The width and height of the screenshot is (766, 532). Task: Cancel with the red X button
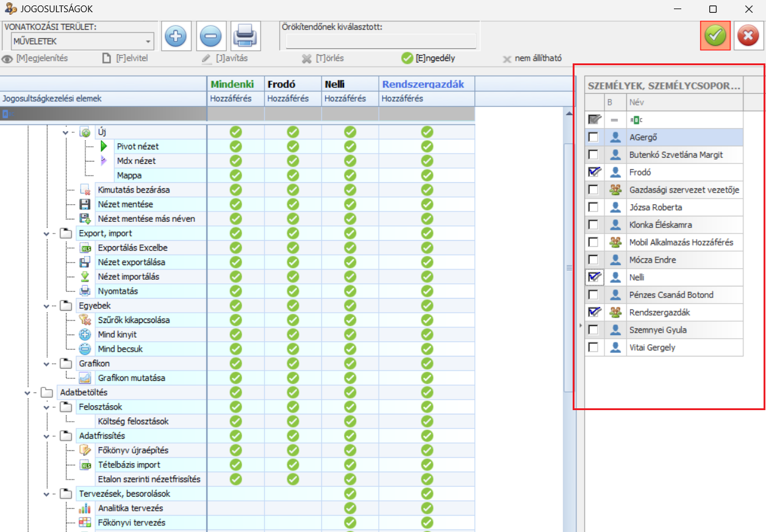747,36
